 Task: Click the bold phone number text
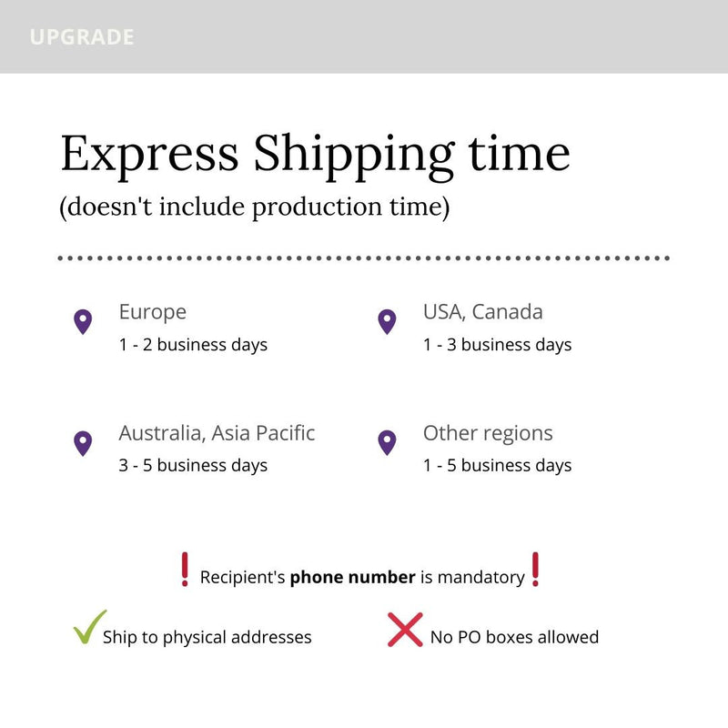tap(353, 577)
